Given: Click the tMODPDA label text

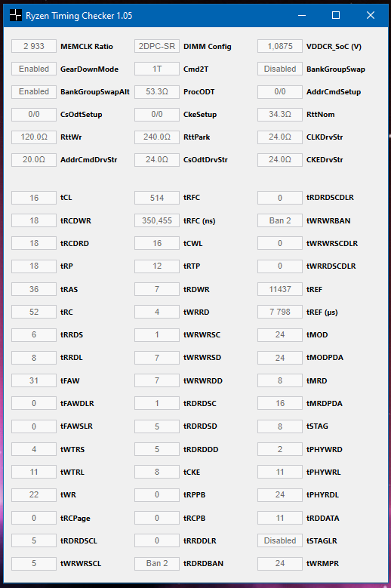Looking at the screenshot, I should tap(325, 357).
